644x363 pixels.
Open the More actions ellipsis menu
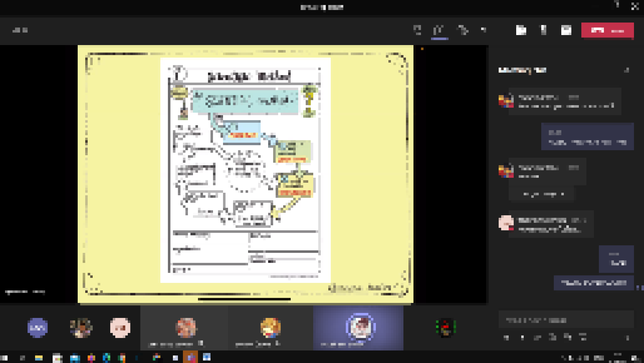(484, 30)
